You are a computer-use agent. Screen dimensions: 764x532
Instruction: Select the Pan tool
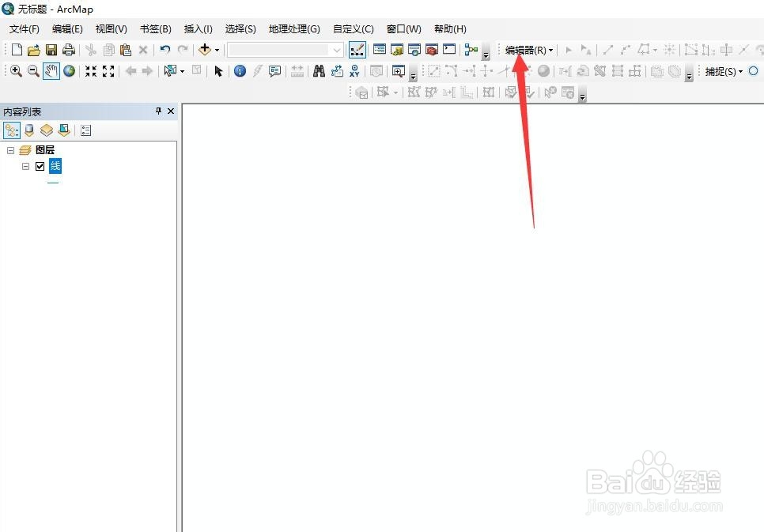(x=51, y=71)
